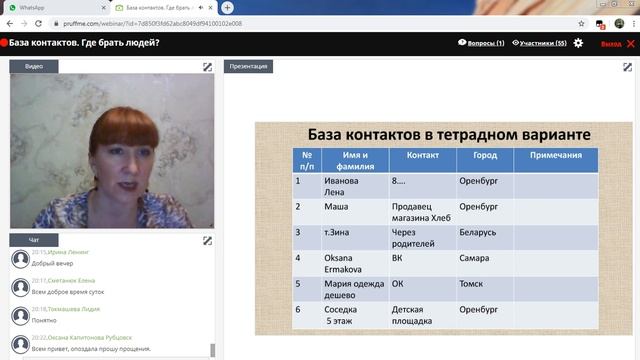Viewport: 640px width, 360px height.
Task: Click the red recording indicator dot
Action: tap(4, 43)
